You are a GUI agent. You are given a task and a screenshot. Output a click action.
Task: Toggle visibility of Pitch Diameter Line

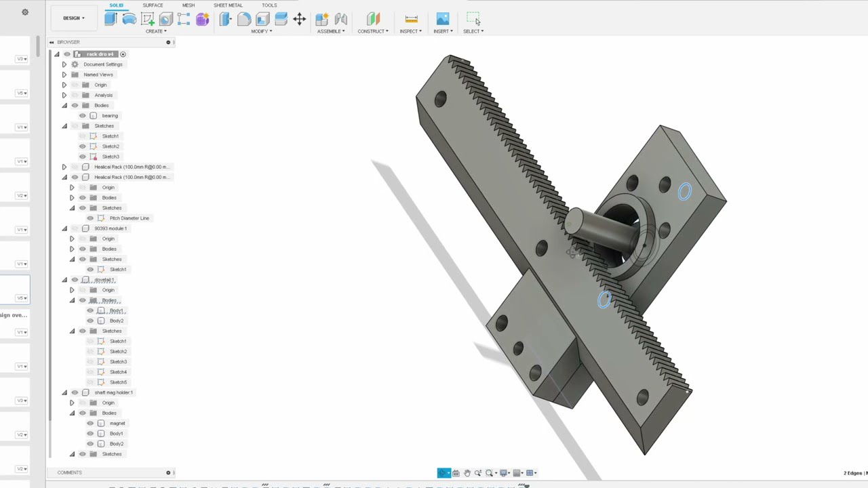click(90, 218)
